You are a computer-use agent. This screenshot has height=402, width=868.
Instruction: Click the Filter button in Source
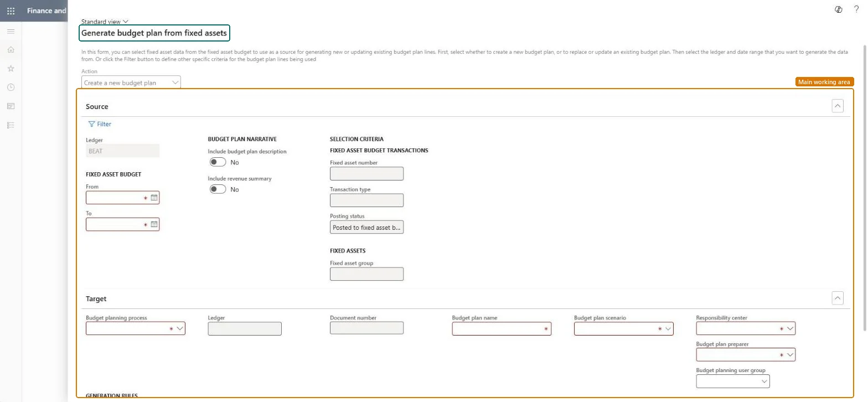(100, 124)
